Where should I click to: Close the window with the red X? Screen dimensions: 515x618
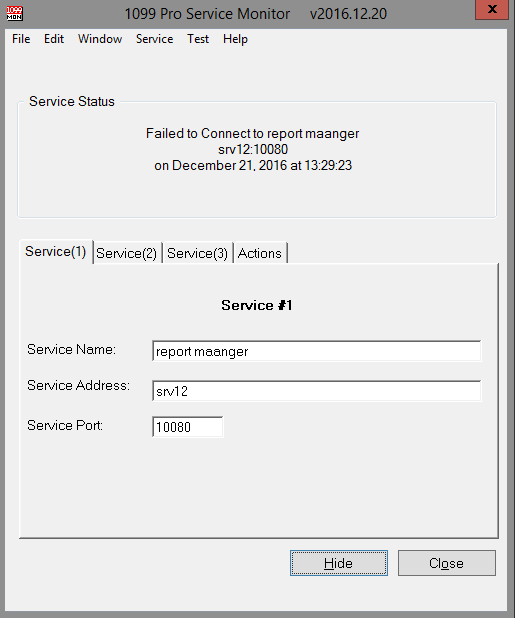492,9
